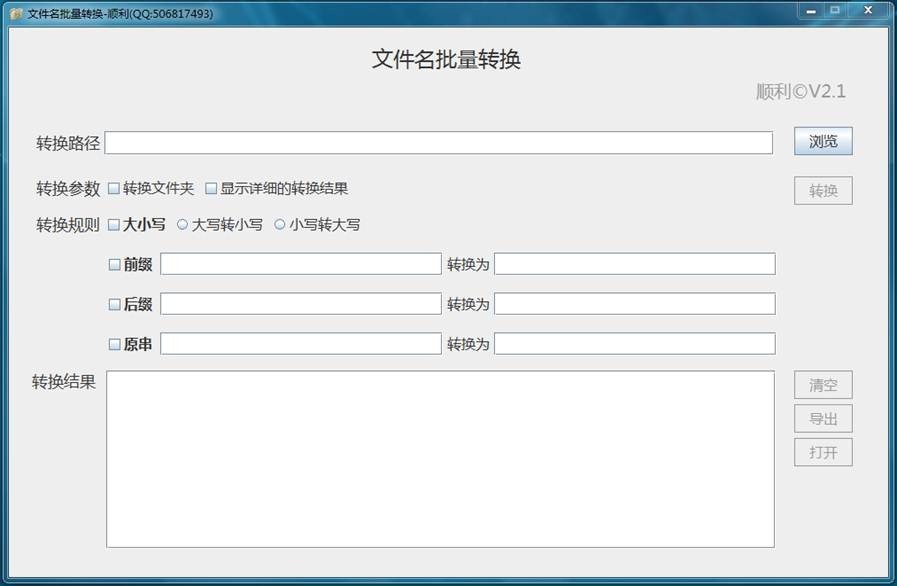Click the 打开 open button
Image resolution: width=897 pixels, height=586 pixels.
tap(823, 453)
